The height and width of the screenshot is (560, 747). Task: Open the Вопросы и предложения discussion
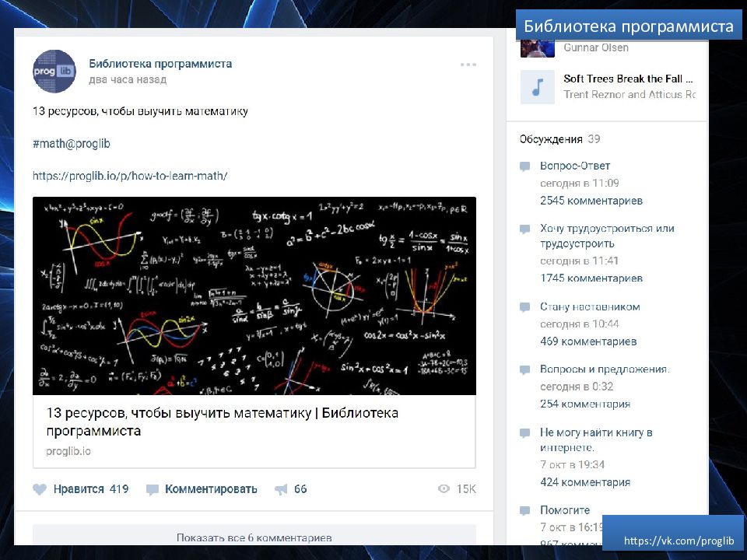pyautogui.click(x=605, y=369)
